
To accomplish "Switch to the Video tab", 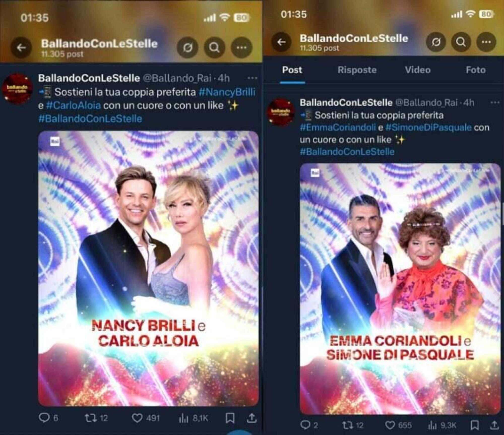I will [x=418, y=70].
